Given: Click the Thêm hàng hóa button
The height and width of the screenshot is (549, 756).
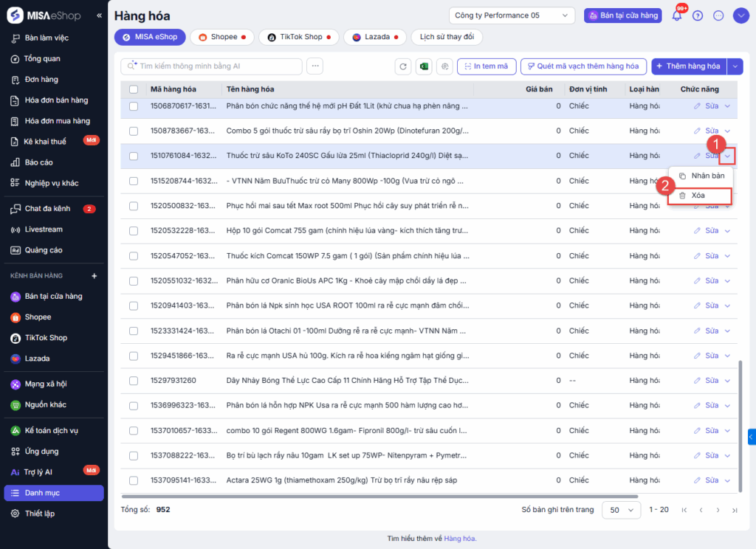Looking at the screenshot, I should (x=689, y=66).
